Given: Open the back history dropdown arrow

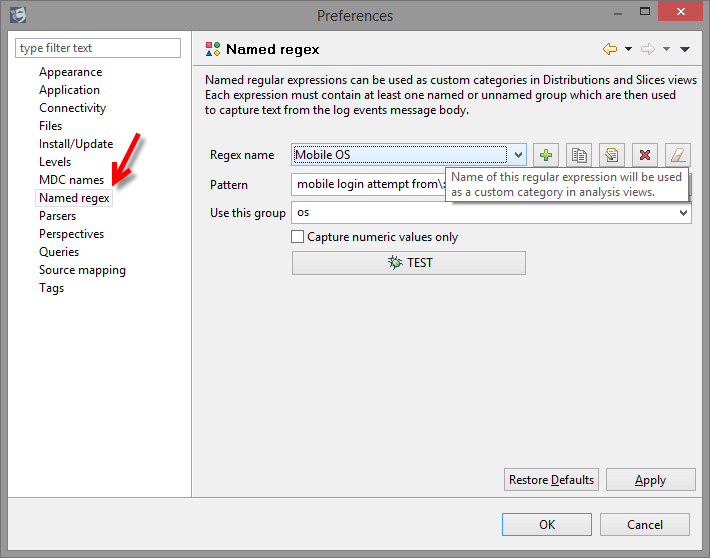Looking at the screenshot, I should [x=628, y=49].
